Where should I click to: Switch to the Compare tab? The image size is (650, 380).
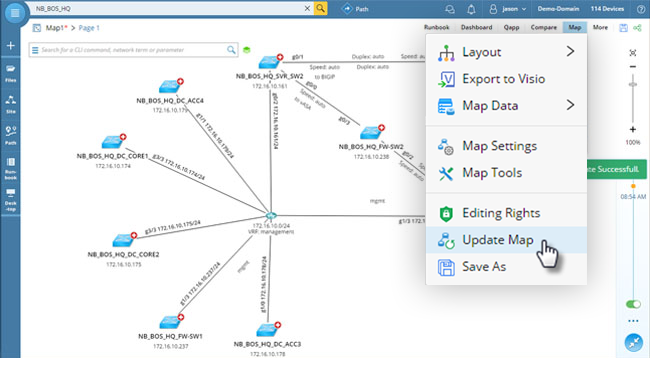pos(543,27)
